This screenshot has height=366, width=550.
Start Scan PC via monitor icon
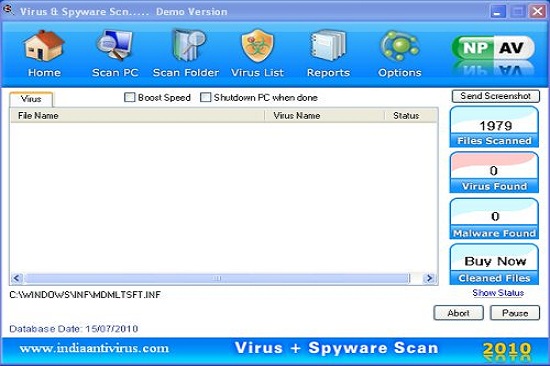[x=115, y=45]
